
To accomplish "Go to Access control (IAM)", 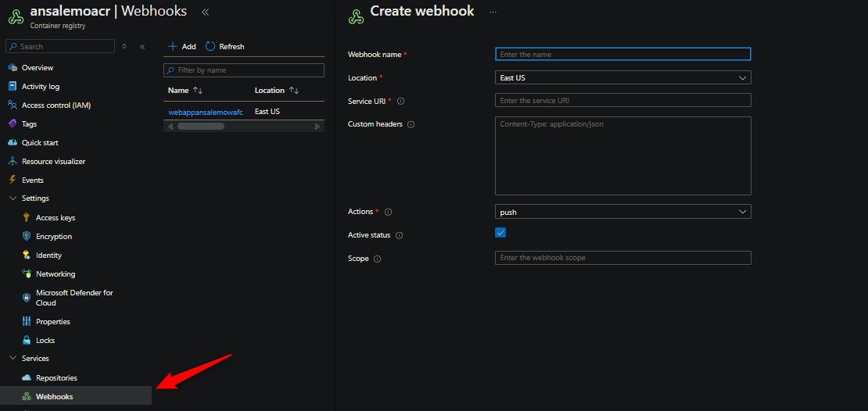I will [56, 105].
